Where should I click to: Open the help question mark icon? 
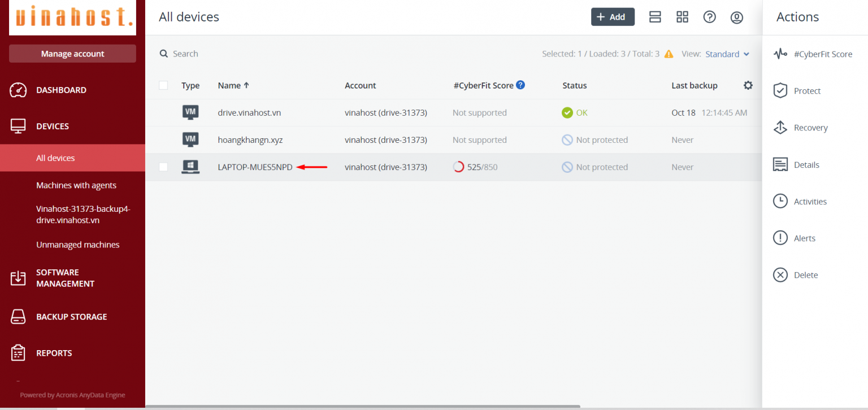(709, 17)
